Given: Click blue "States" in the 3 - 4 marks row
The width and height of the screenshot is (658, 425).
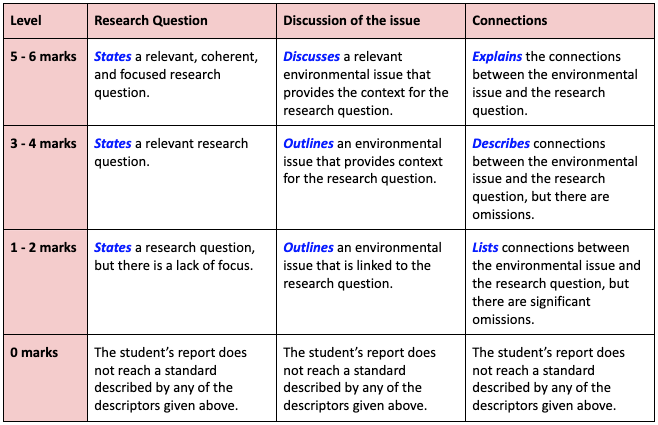Looking at the screenshot, I should (x=112, y=143).
